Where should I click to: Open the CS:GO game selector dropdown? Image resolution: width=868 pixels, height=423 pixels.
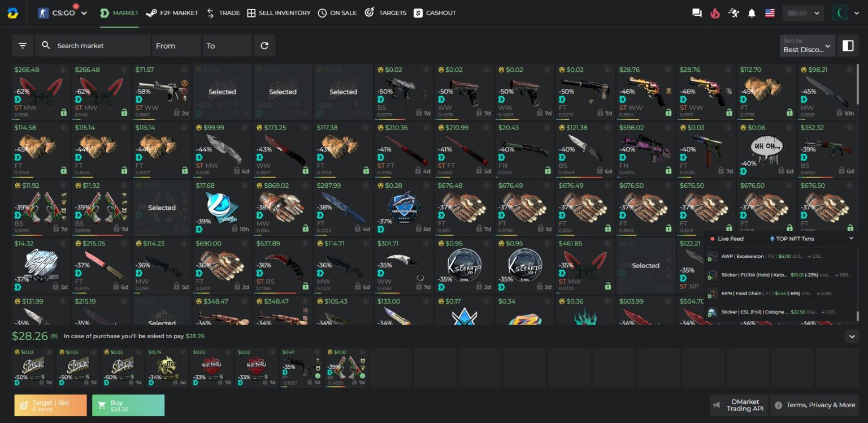[63, 13]
